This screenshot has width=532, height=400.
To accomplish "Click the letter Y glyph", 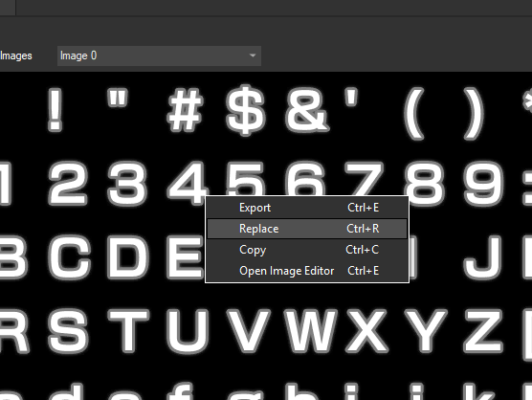I will pyautogui.click(x=426, y=331).
